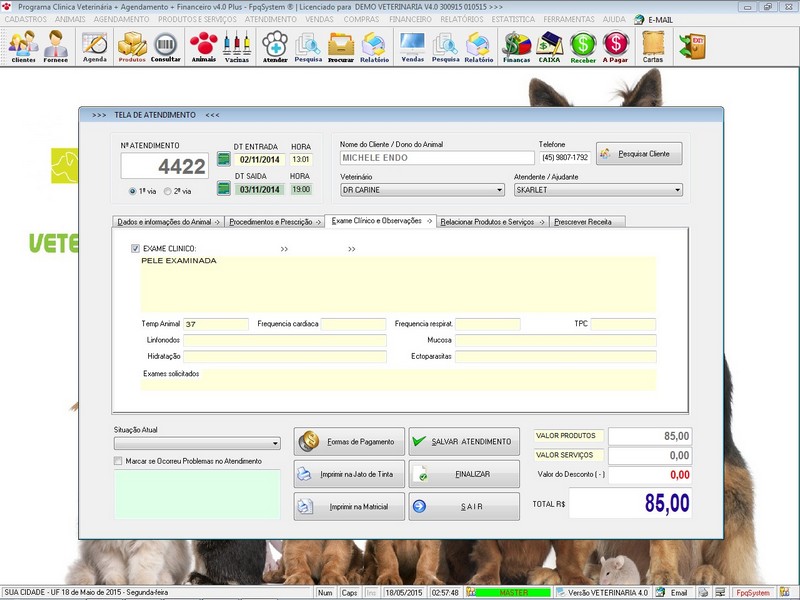Open Relatório icon next to Finanças
The width and height of the screenshot is (800, 600).
pyautogui.click(x=479, y=47)
